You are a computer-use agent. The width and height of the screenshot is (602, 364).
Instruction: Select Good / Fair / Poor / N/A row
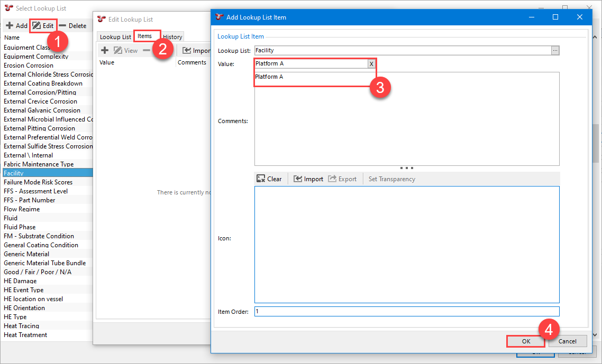(x=48, y=272)
